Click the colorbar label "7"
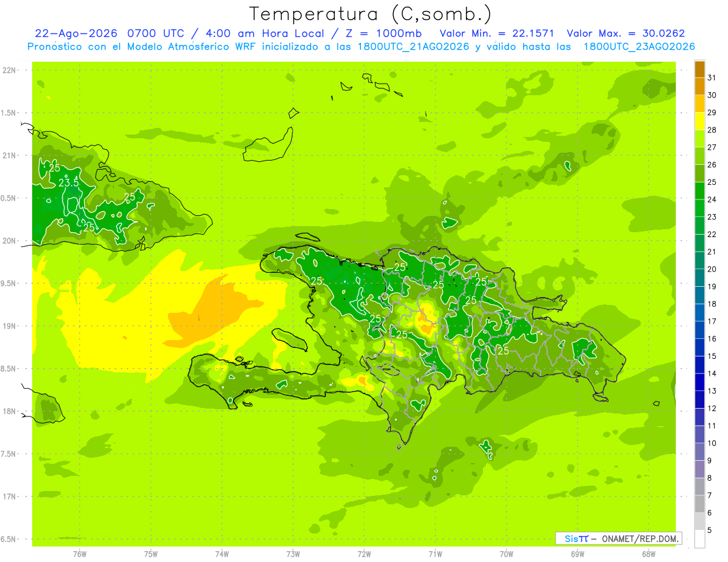This screenshot has width=728, height=562. [x=709, y=495]
